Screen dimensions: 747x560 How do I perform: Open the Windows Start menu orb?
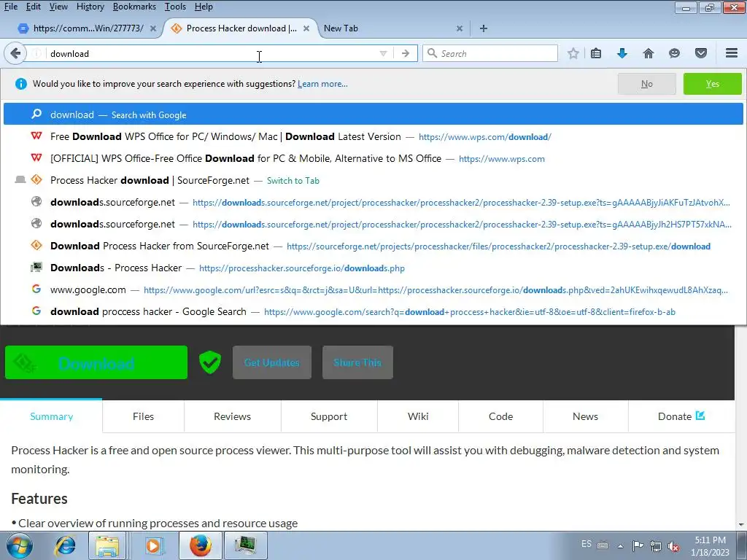point(19,545)
